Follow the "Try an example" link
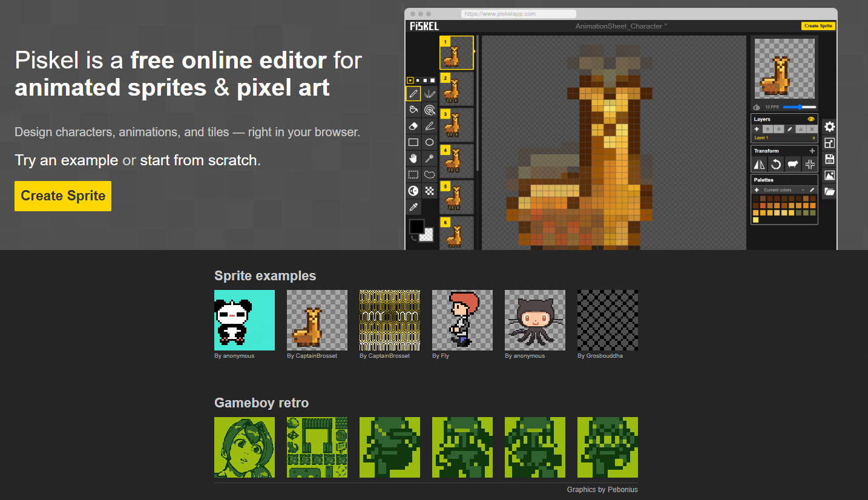 pos(67,160)
